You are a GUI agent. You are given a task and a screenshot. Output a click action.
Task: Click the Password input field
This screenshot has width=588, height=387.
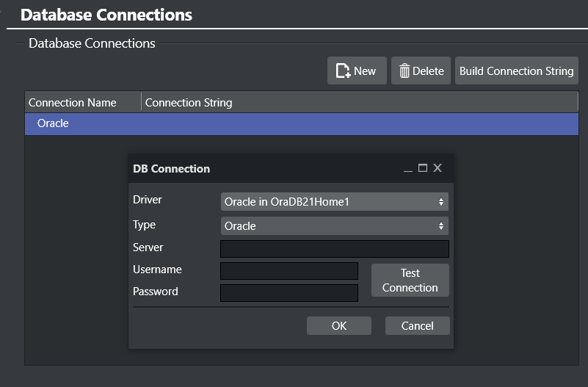click(288, 293)
